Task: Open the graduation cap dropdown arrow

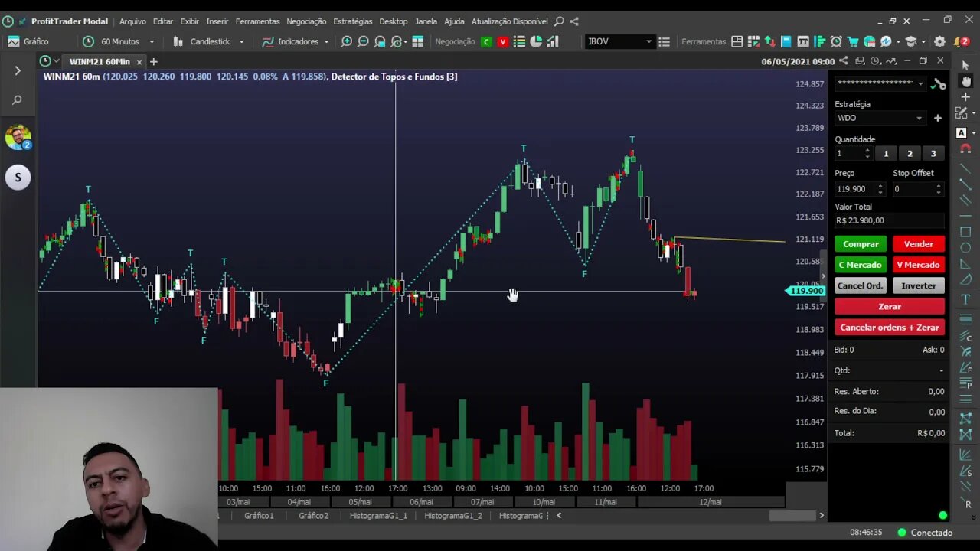Action: click(x=923, y=41)
